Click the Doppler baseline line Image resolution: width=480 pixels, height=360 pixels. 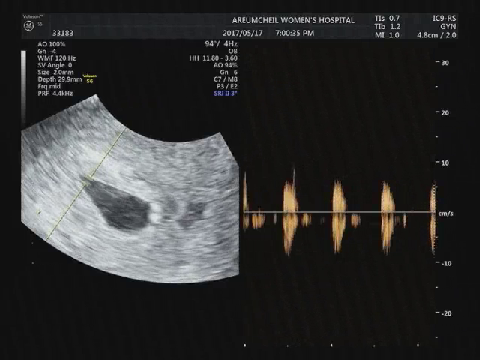339,212
